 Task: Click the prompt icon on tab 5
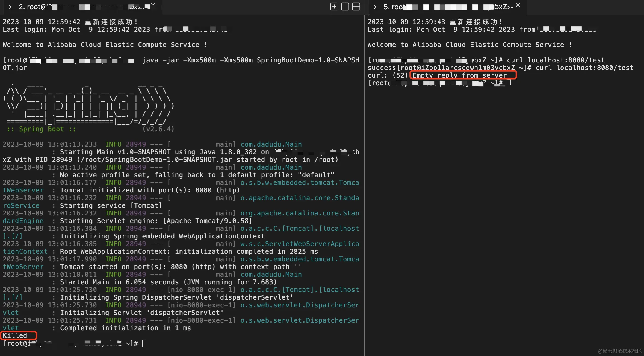(x=377, y=7)
